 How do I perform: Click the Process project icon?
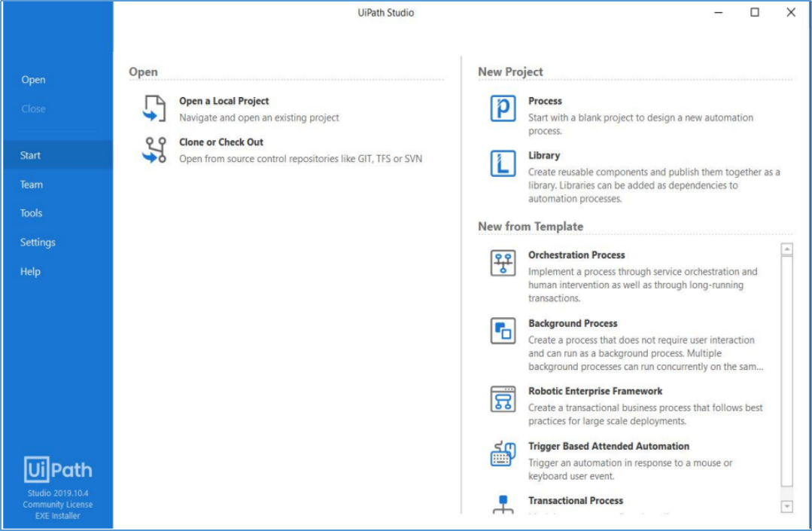click(x=502, y=108)
